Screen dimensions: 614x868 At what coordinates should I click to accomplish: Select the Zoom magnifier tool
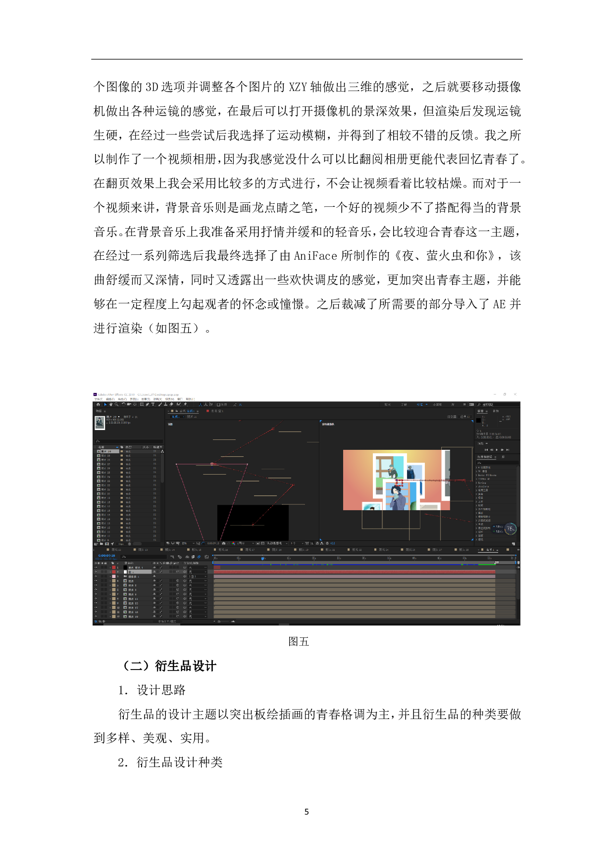click(117, 404)
